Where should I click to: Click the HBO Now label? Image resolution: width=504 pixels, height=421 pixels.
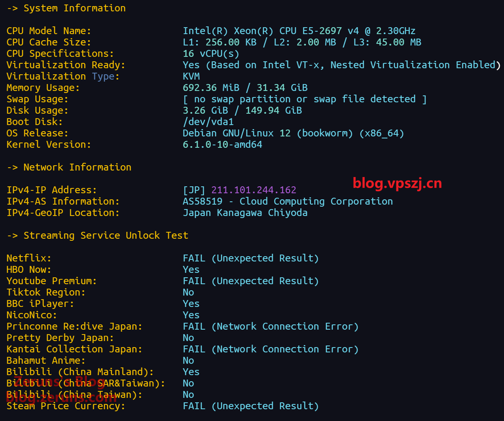coord(28,270)
